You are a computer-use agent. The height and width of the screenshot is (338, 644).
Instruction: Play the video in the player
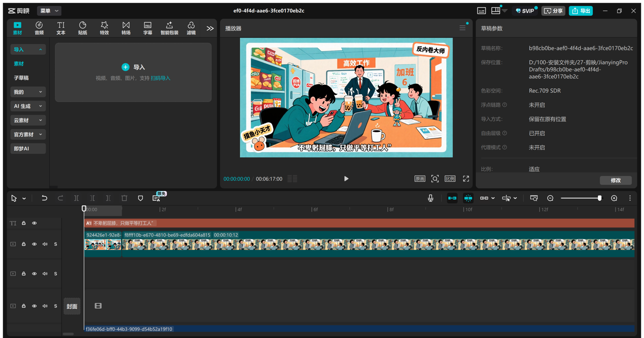(x=346, y=179)
